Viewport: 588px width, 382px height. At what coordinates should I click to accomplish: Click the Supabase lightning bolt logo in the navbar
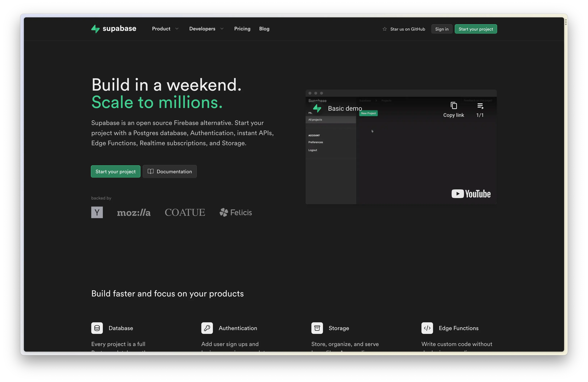[95, 29]
